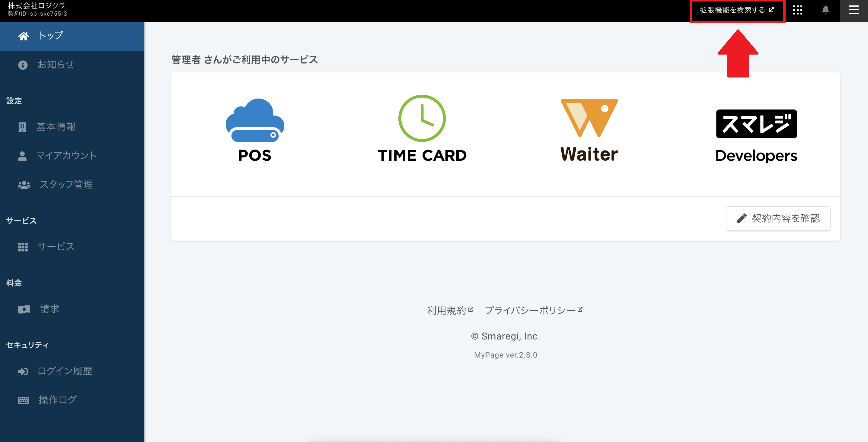
Task: Go to 基本情報 in sidebar
Action: (56, 127)
